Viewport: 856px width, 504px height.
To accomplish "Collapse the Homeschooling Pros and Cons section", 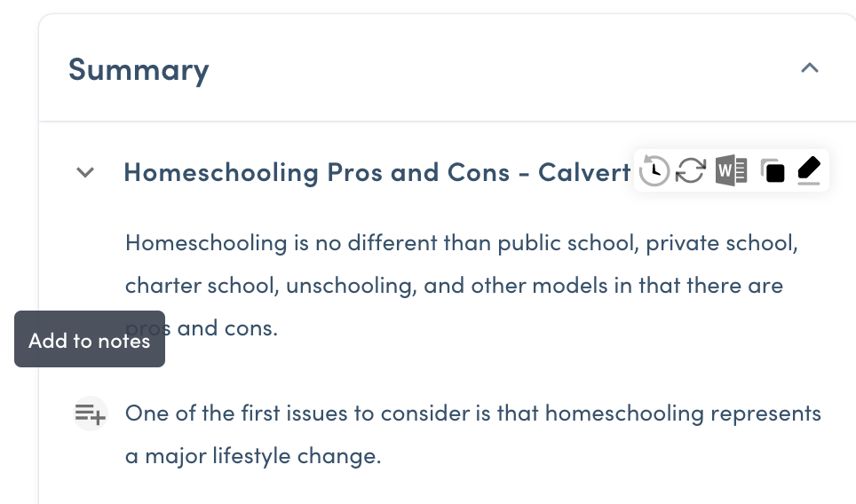I will [x=85, y=172].
